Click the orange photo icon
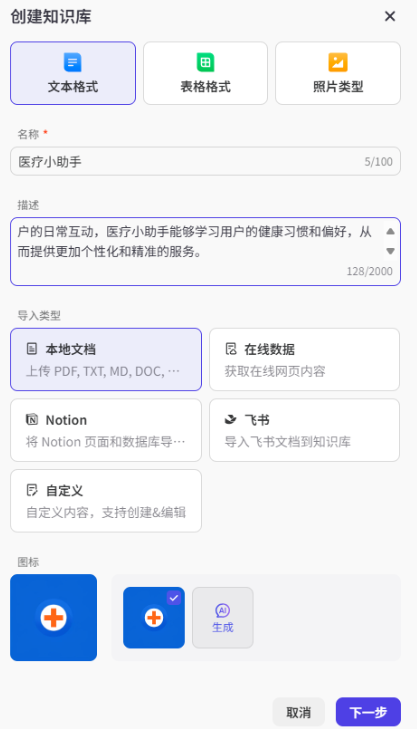The width and height of the screenshot is (417, 729). [x=338, y=62]
